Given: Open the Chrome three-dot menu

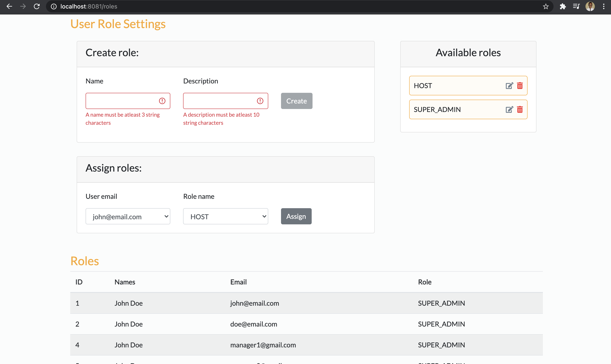Looking at the screenshot, I should pyautogui.click(x=604, y=6).
